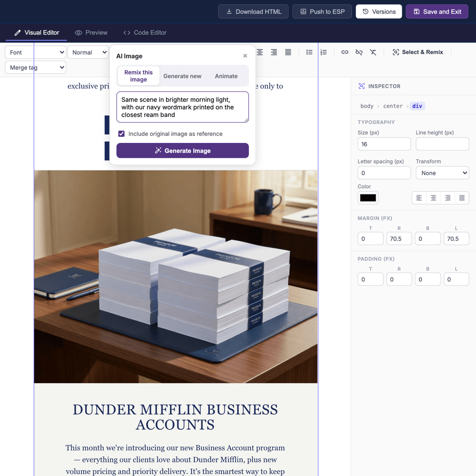Click the Margin left field
This screenshot has width=476, height=476.
tap(456, 238)
